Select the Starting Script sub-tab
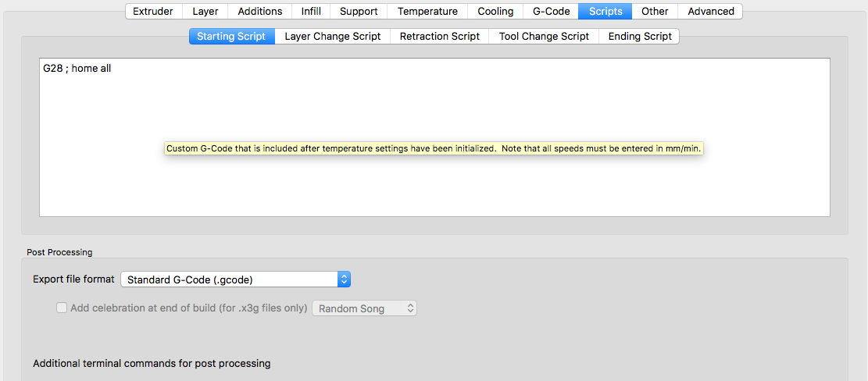This screenshot has height=381, width=868. tap(232, 37)
